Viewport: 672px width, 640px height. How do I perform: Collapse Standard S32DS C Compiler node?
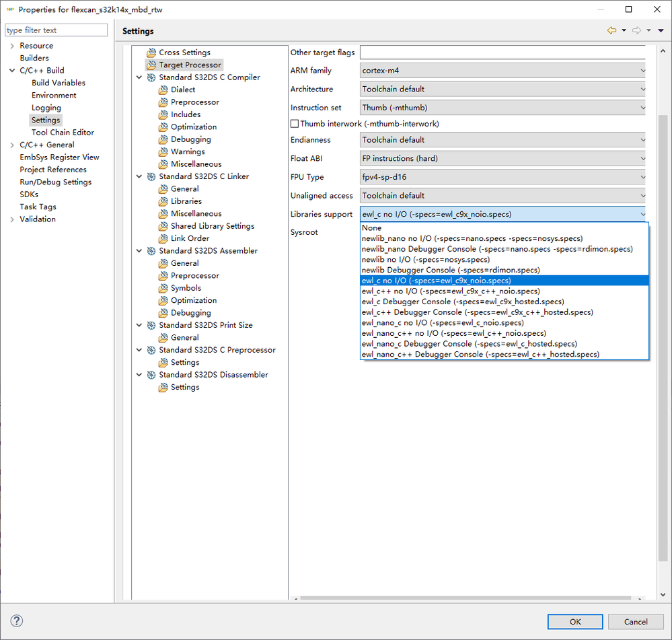[139, 77]
